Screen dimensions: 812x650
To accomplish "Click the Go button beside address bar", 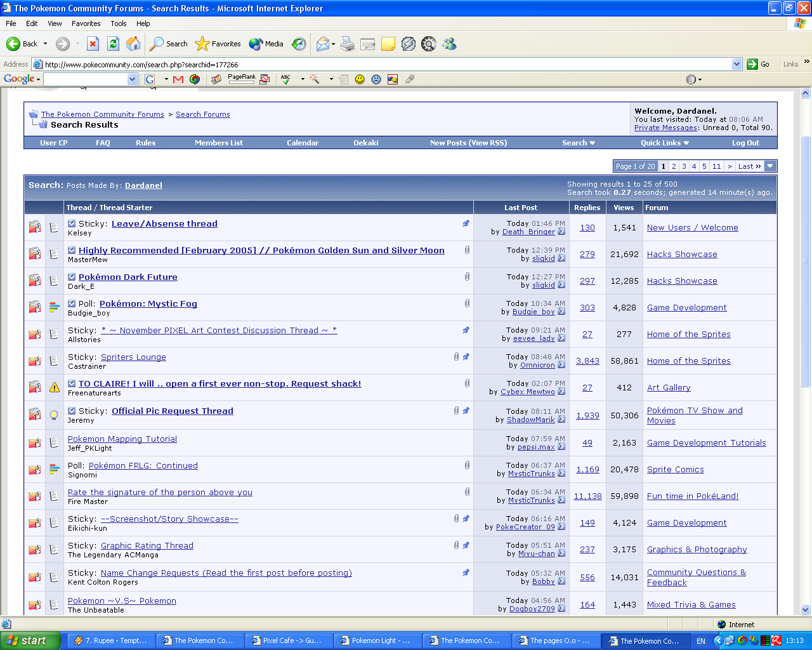I will [x=759, y=64].
